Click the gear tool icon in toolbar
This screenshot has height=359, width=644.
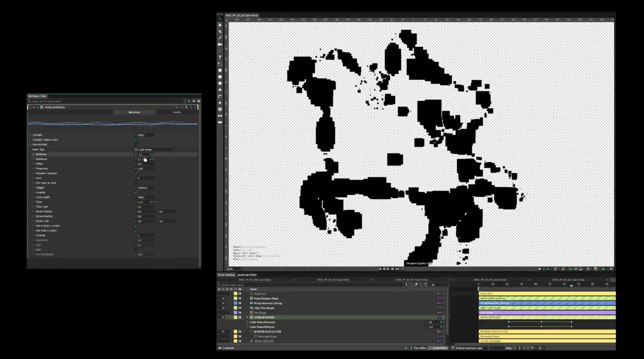click(x=220, y=109)
